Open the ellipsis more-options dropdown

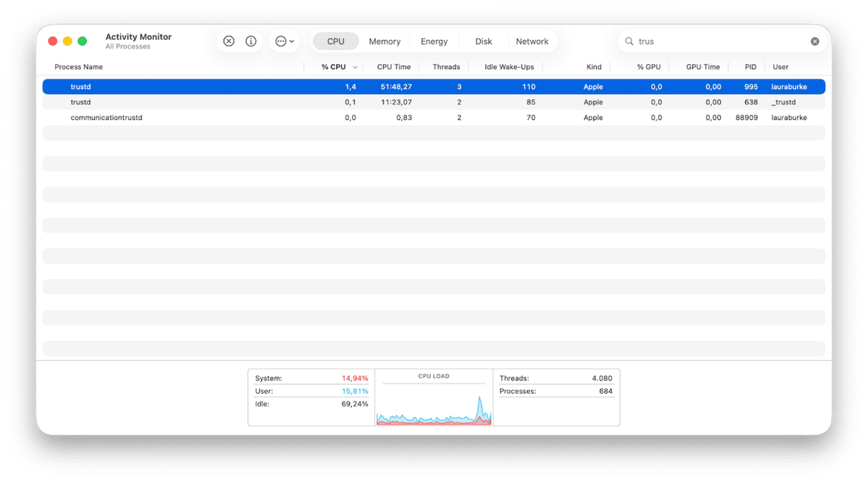coord(284,41)
